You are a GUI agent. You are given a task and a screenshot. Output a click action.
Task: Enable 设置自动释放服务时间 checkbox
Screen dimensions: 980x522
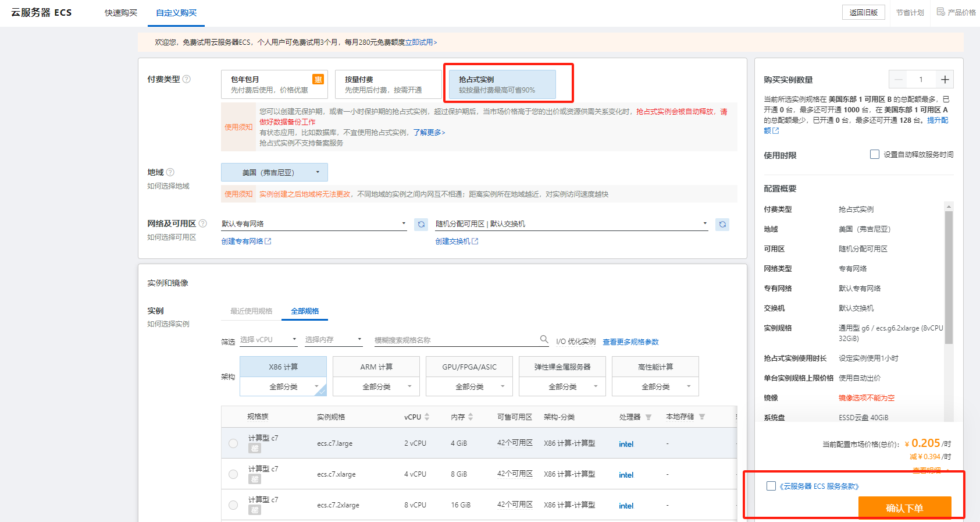tap(875, 154)
